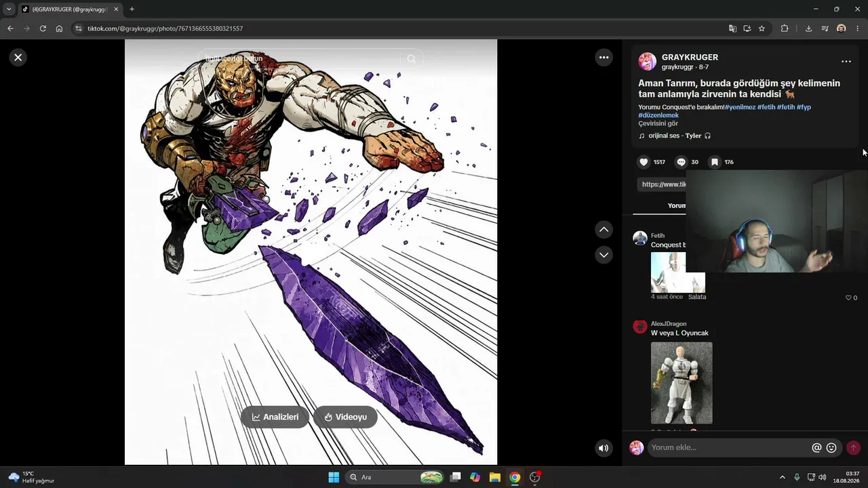Open Chrome downloads
This screenshot has width=868, height=488.
pos(808,28)
